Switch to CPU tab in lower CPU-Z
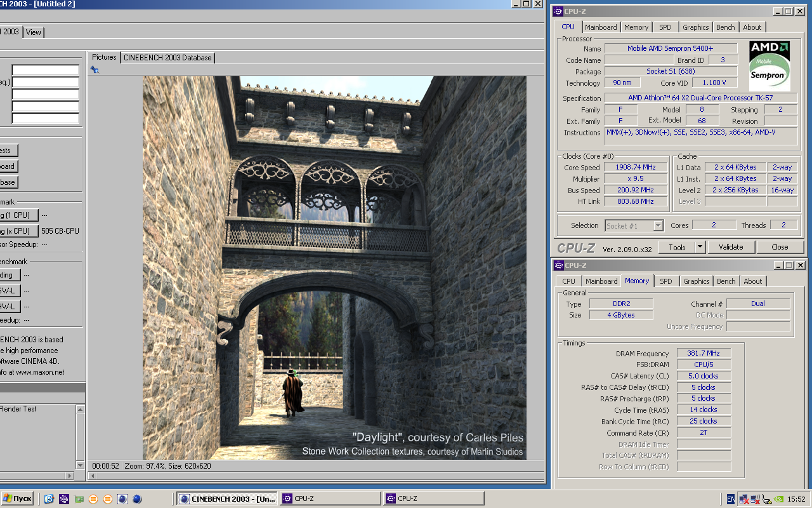Image resolution: width=812 pixels, height=508 pixels. click(x=569, y=281)
